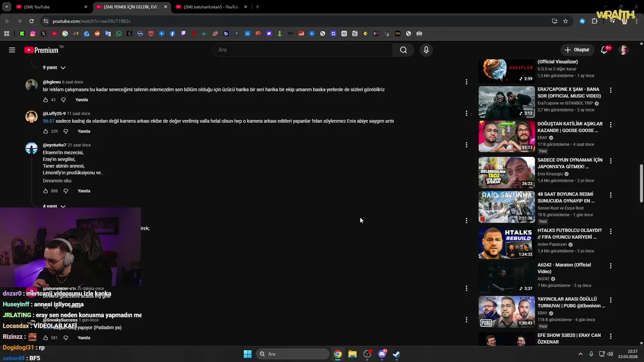
Task: Open the Instagram bookmark in bookmarks bar
Action: [x=33, y=34]
